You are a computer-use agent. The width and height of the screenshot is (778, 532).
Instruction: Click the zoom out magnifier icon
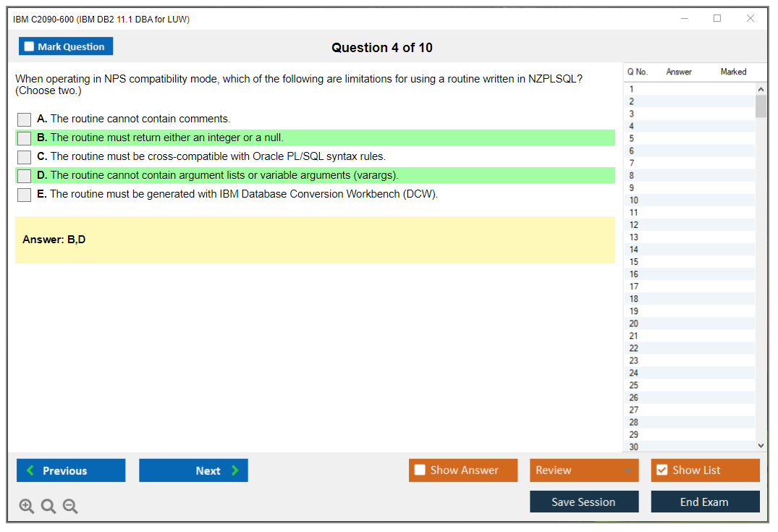coord(70,507)
